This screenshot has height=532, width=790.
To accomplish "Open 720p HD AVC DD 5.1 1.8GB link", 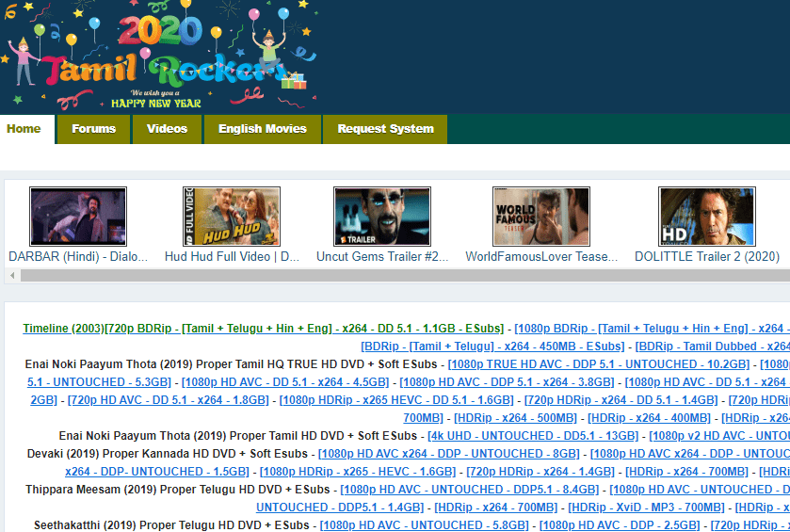I will 169,400.
